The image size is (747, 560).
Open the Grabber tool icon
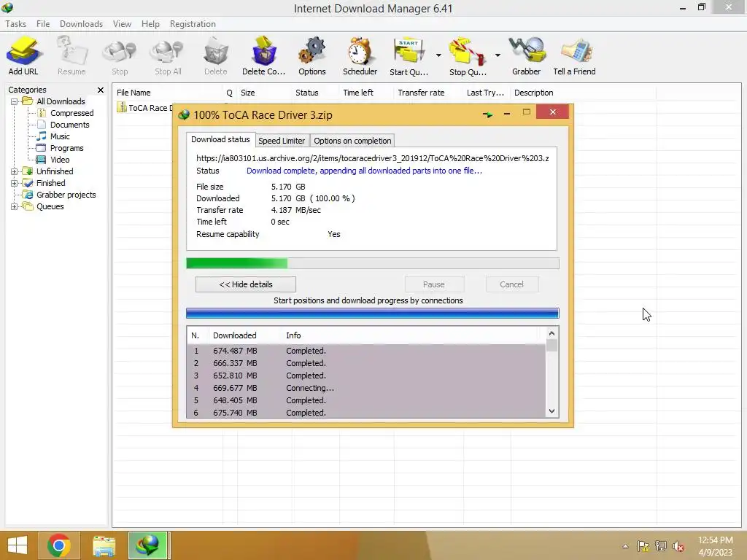pos(527,55)
